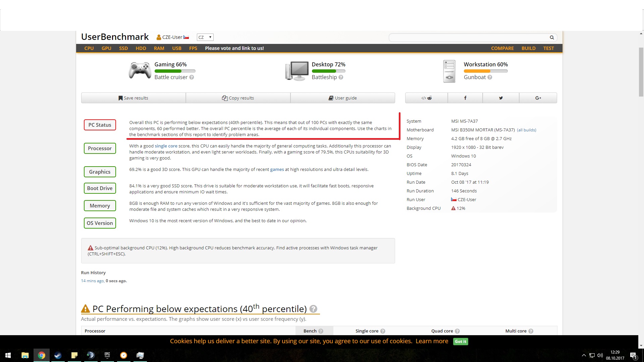Open Bench column help icon
This screenshot has width=644, height=362.
pyautogui.click(x=321, y=331)
